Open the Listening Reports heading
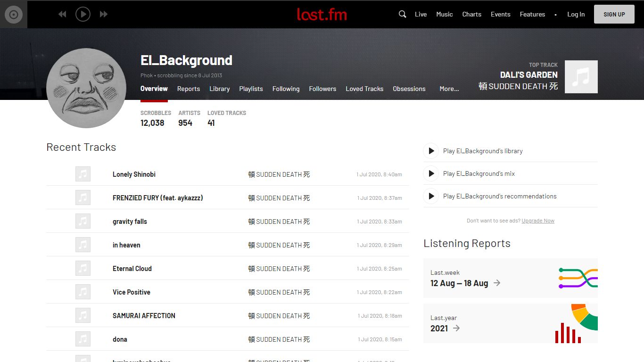Viewport: 644px width, 362px height. tap(467, 243)
